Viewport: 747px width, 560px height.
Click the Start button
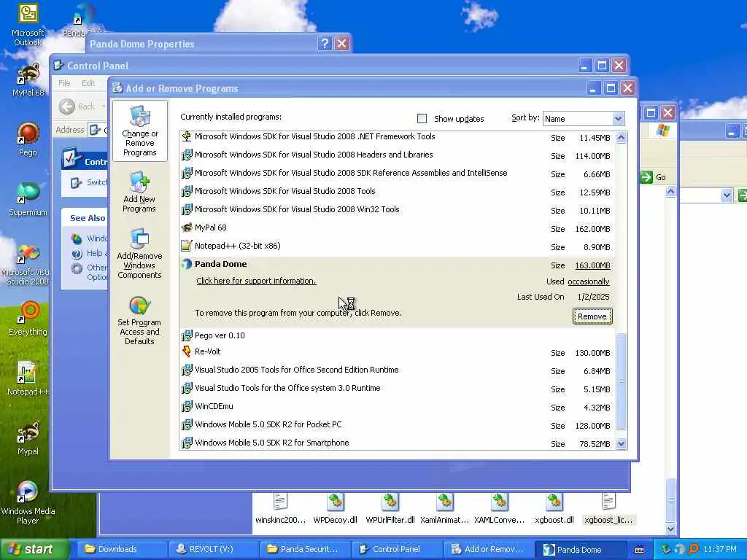[34, 549]
